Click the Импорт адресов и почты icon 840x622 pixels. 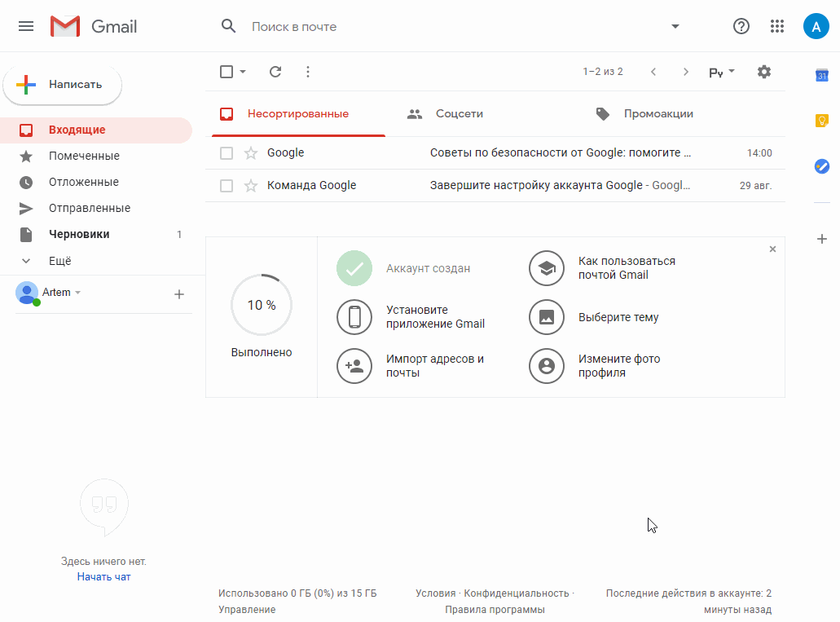coord(354,366)
